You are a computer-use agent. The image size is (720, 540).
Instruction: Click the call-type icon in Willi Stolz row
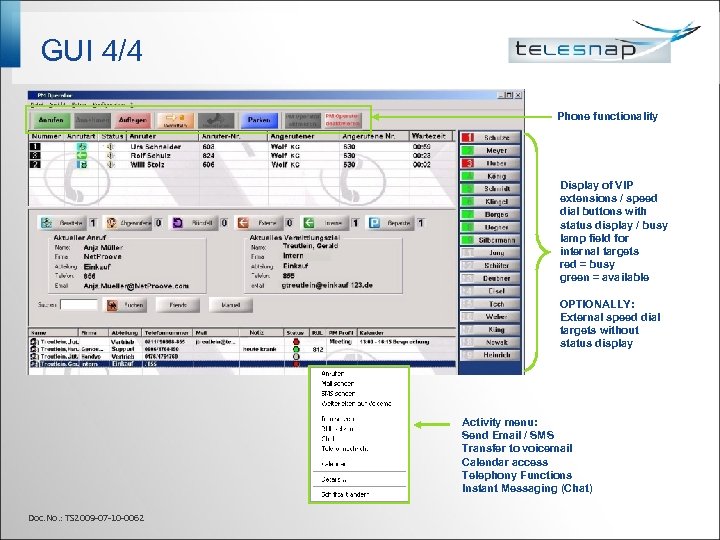click(82, 164)
